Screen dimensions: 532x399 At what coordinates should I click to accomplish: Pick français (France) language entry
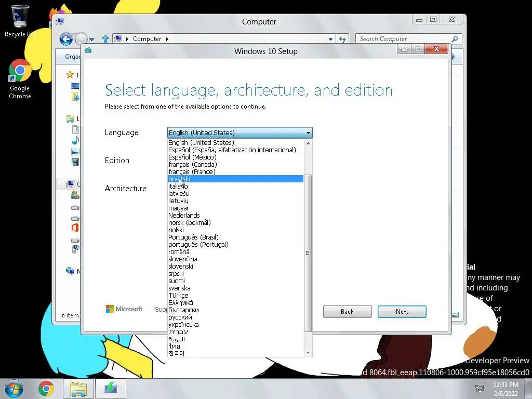click(235, 171)
